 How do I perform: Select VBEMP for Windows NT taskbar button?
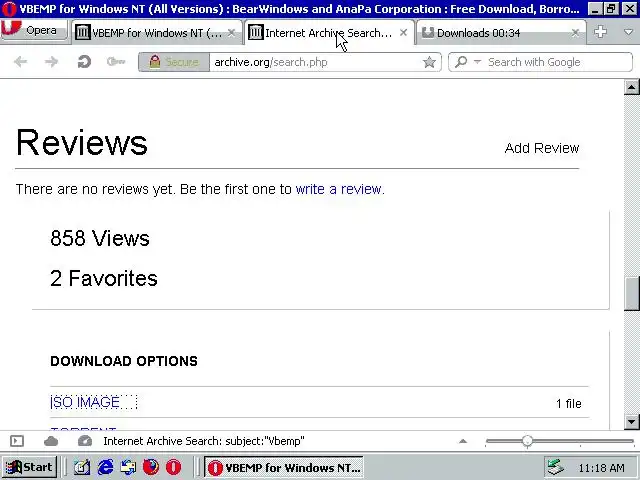(x=284, y=467)
